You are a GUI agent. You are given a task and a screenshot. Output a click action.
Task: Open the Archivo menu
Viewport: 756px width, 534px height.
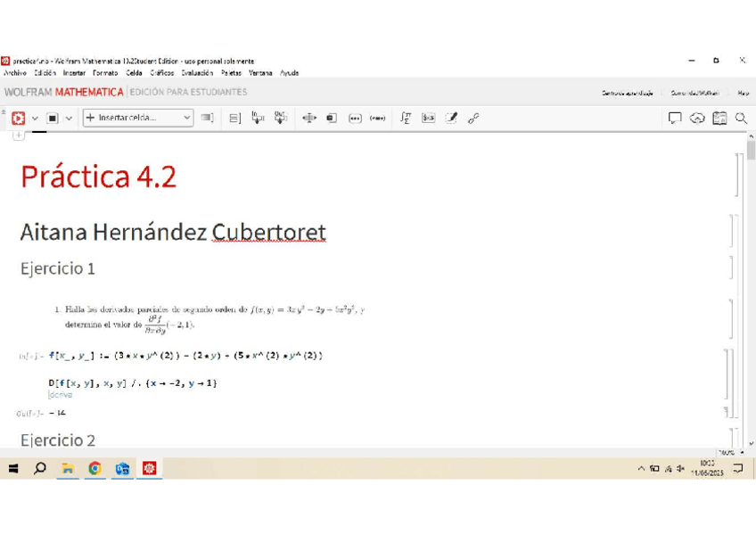15,73
